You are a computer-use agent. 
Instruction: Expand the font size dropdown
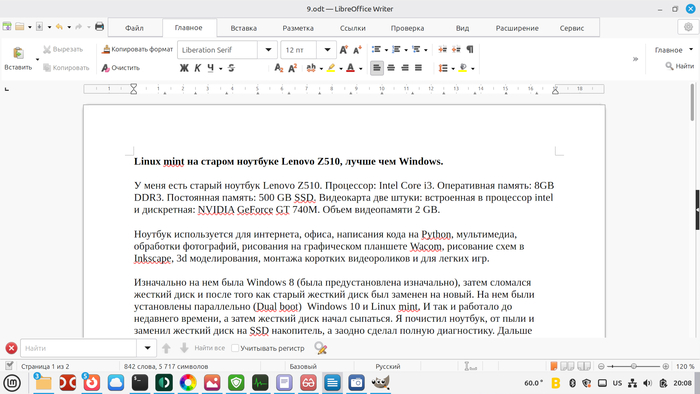click(327, 50)
